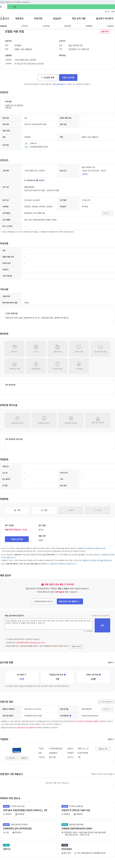Click the 고용24 site logo
Image resolution: width=115 pixels, height=868 pixels.
[x=4, y=19]
